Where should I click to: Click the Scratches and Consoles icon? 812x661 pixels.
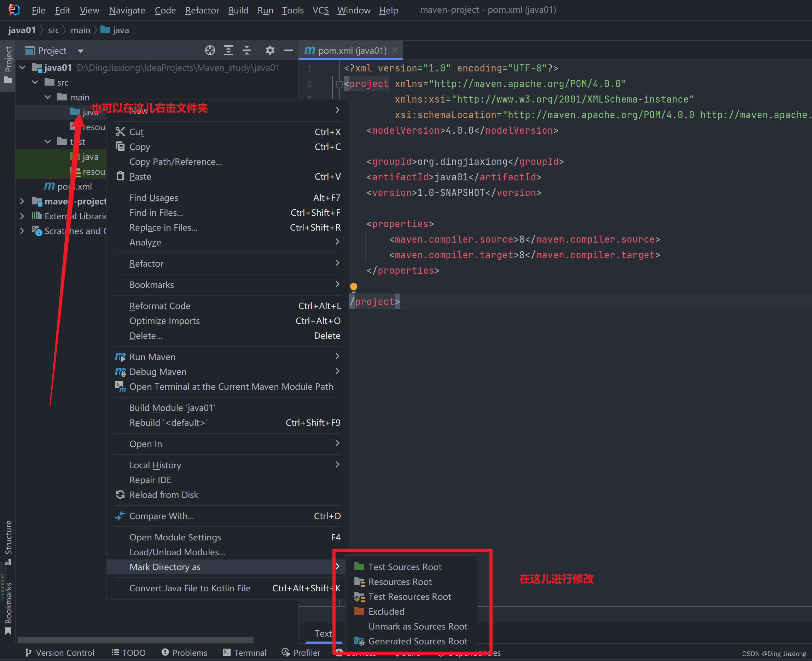[36, 231]
